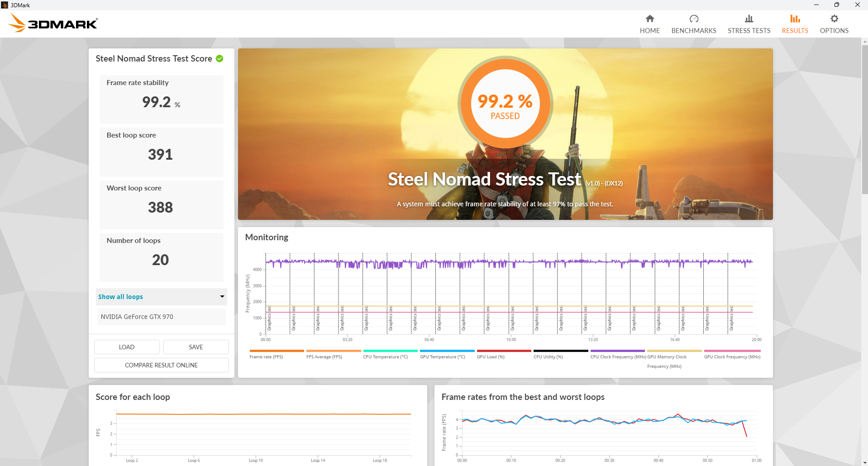Viewport: 868px width, 466px height.
Task: Select the Results bar chart icon
Action: click(795, 19)
